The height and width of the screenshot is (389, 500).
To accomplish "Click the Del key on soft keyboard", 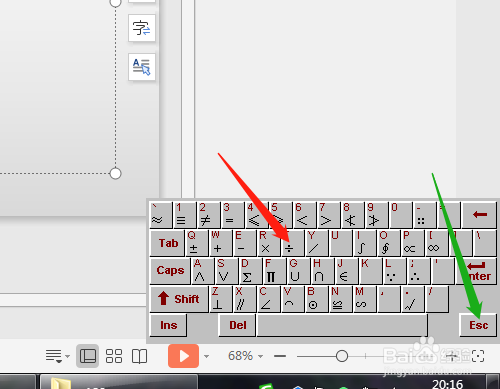I will pos(237,325).
